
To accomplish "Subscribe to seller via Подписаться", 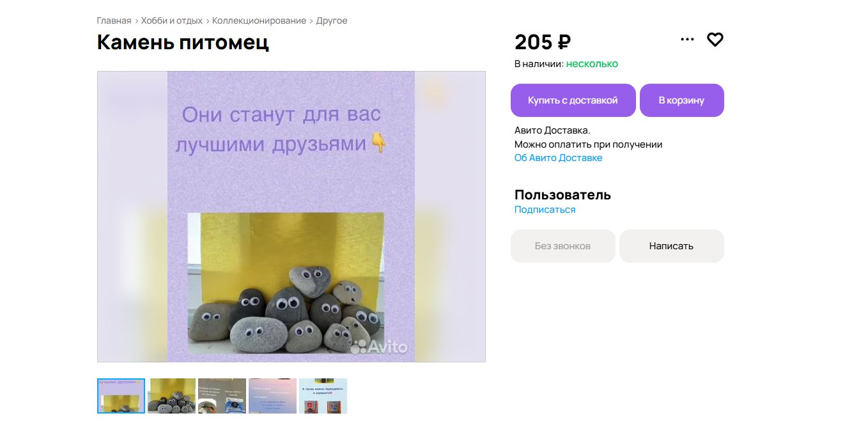I will click(x=545, y=210).
